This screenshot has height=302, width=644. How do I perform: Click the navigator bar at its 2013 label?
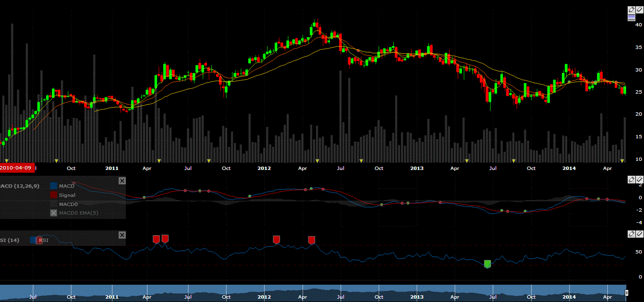[x=417, y=297]
